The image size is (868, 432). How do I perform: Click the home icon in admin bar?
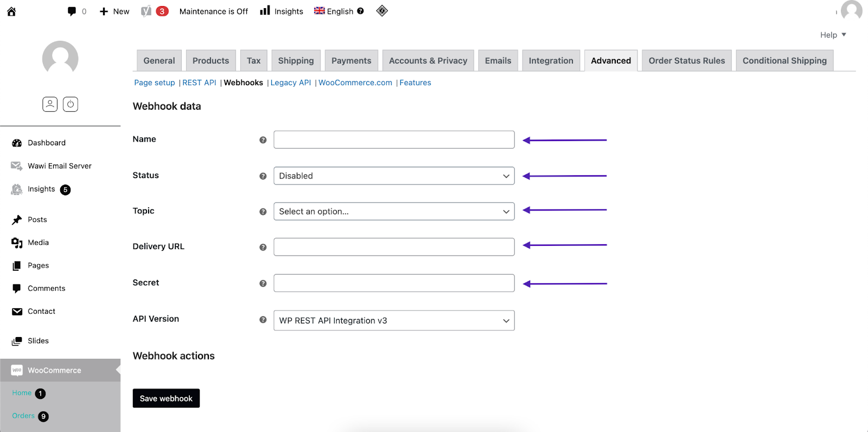(x=11, y=11)
